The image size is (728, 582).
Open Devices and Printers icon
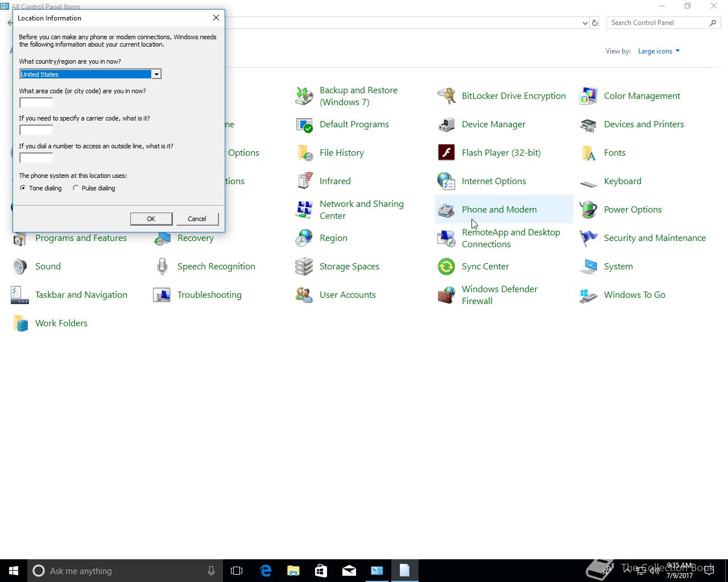click(x=589, y=124)
